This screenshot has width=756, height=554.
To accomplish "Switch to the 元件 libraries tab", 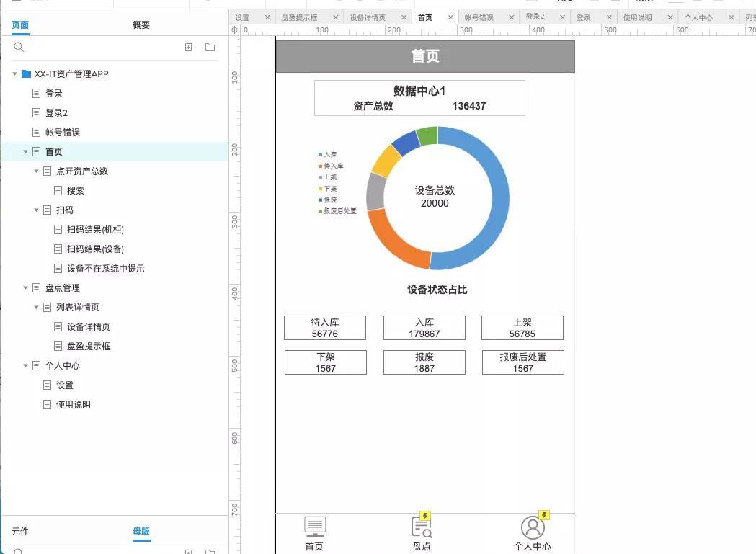I will click(20, 532).
